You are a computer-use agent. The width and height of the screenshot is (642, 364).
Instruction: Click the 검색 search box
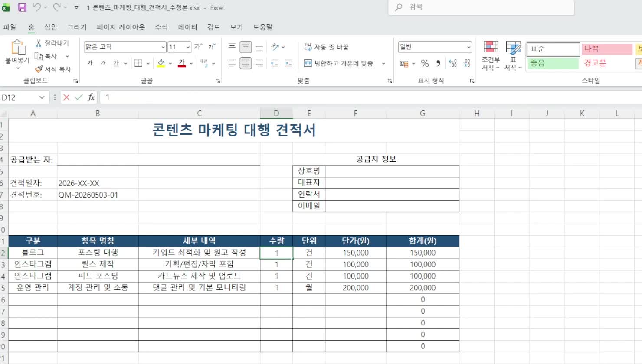[x=481, y=7]
